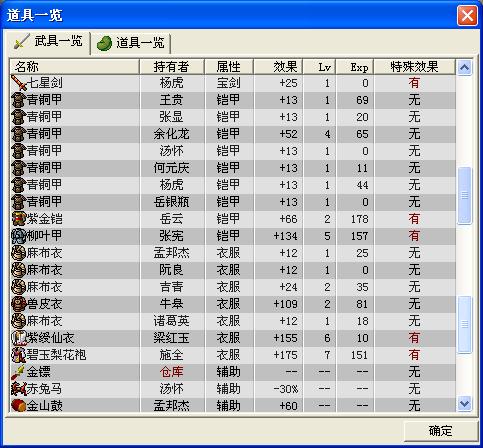Click the scrollbar down arrow

[465, 404]
